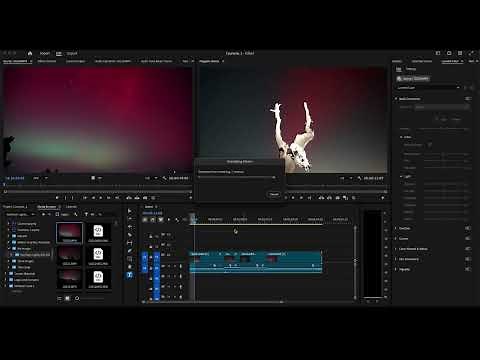
Task: Open Source monitor playback resolution dropdown
Action: pyautogui.click(x=151, y=178)
